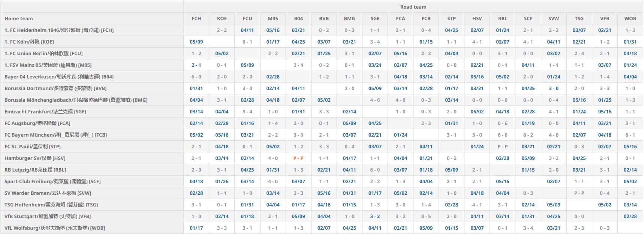Screen dimensions: 644x235
Task: Open Hoffenheim vs Stuttgart 05/02 fixture
Action: [x=604, y=205]
